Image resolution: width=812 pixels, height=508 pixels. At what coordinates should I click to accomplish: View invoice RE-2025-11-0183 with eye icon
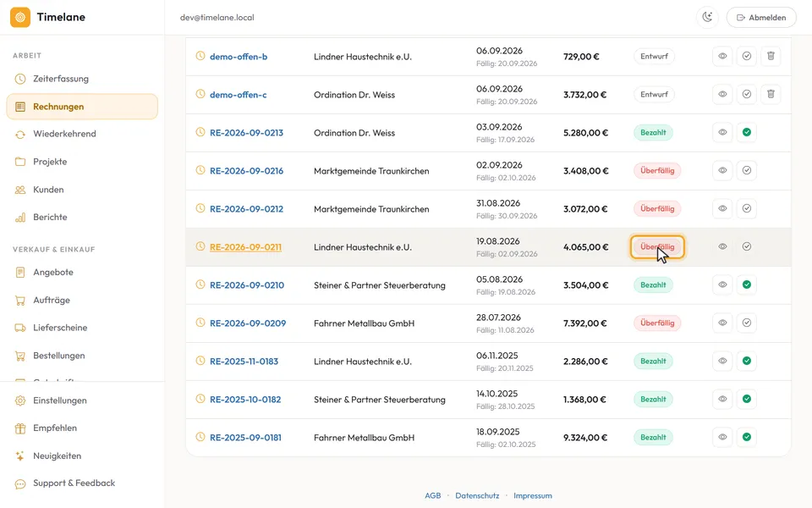pos(722,361)
